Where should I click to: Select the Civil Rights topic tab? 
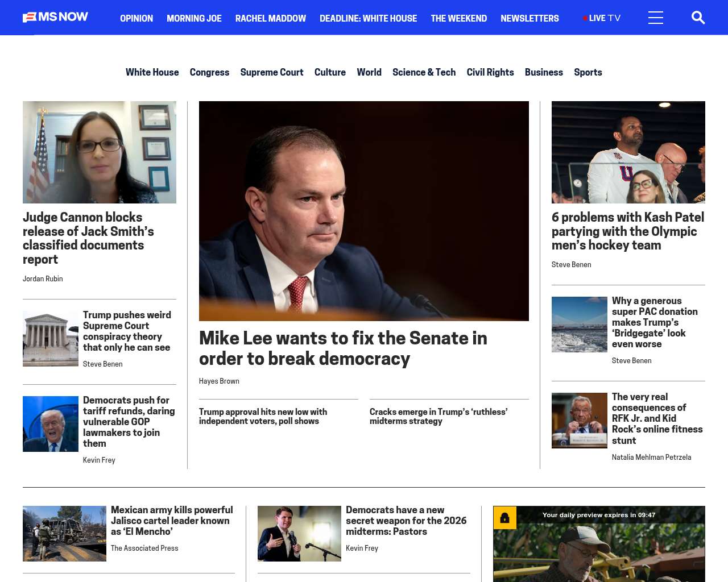click(490, 72)
